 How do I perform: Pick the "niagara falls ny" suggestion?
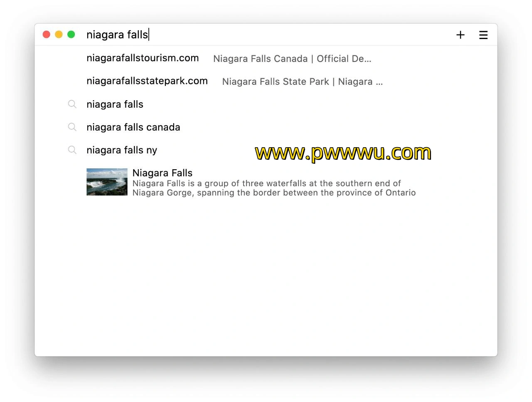click(122, 150)
